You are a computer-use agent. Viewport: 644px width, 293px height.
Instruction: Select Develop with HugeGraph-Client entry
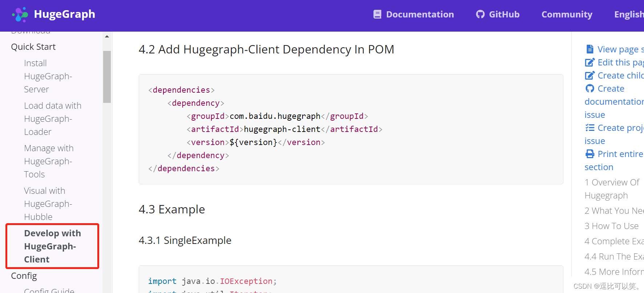52,246
